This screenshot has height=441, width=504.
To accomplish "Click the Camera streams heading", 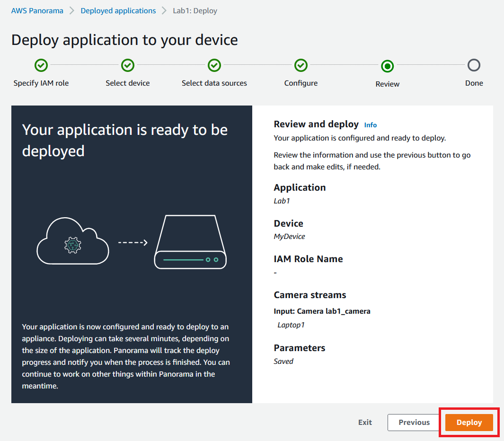I will pos(309,295).
